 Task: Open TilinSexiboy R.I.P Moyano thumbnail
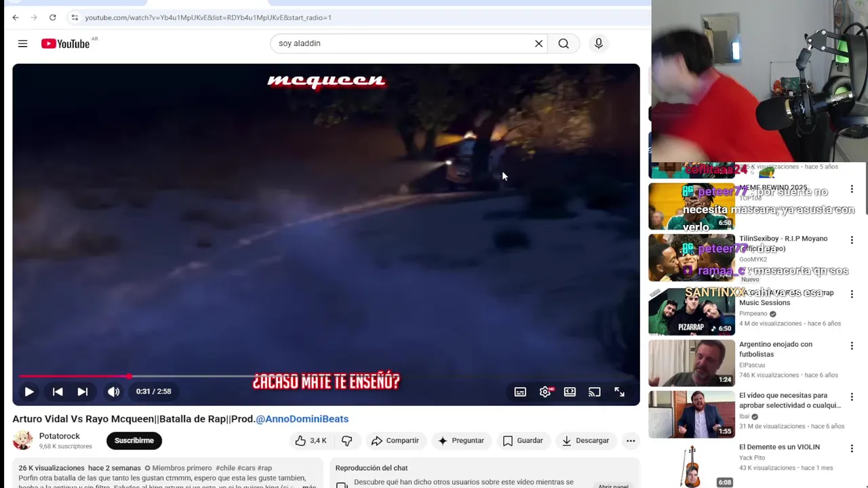coord(692,258)
